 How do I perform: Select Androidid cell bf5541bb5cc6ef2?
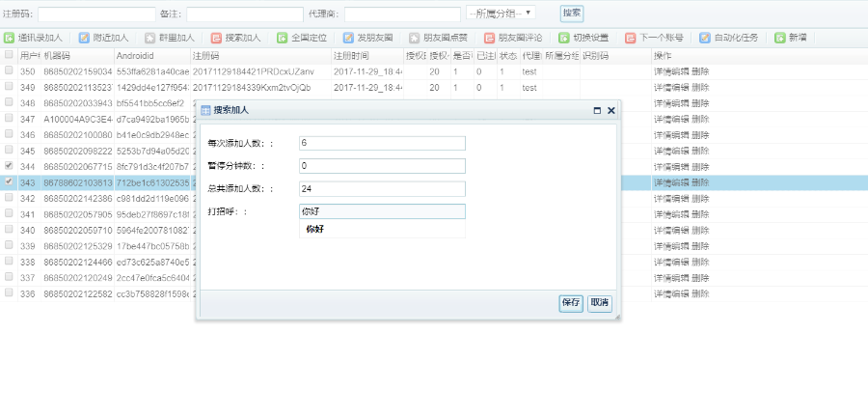pyautogui.click(x=151, y=103)
